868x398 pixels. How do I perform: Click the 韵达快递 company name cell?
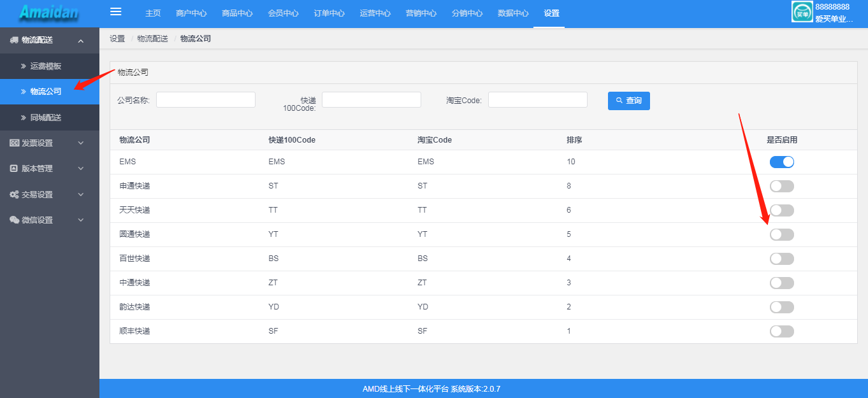click(134, 307)
